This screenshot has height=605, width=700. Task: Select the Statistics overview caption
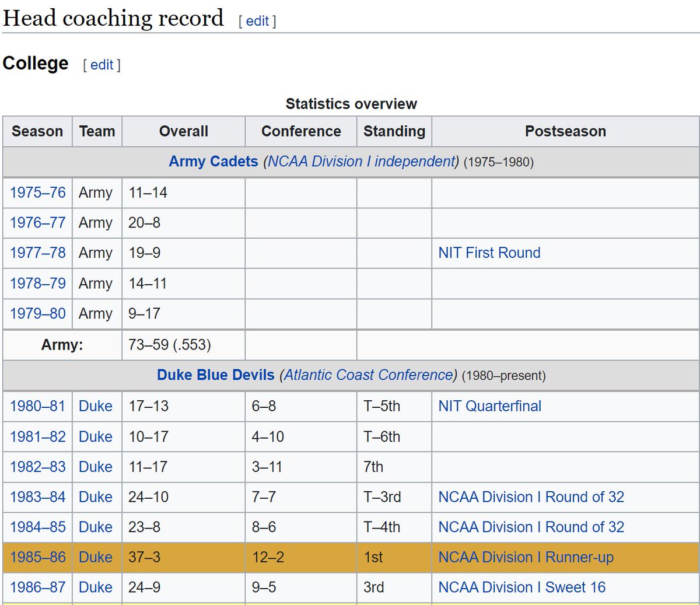click(x=351, y=104)
